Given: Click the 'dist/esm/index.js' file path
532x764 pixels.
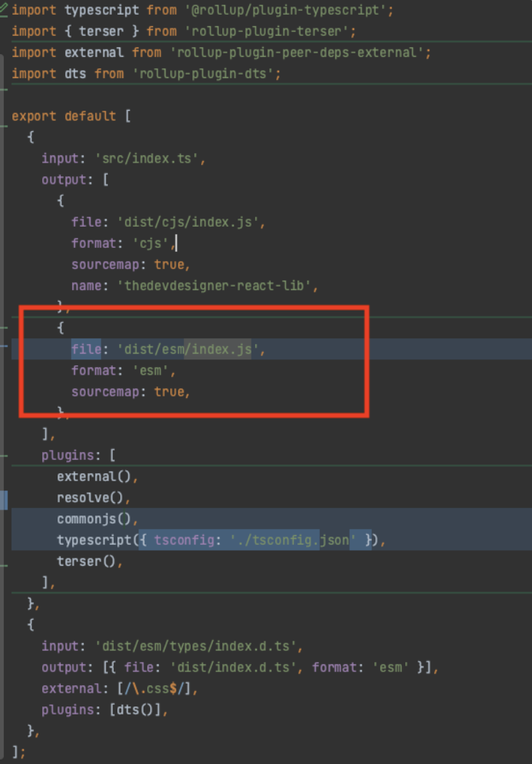Looking at the screenshot, I should tap(188, 349).
